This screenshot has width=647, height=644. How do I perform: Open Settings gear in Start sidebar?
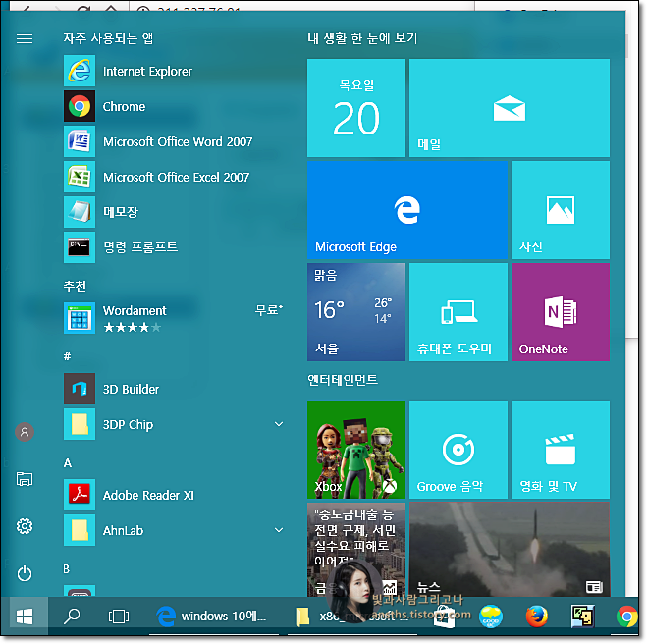tap(25, 526)
